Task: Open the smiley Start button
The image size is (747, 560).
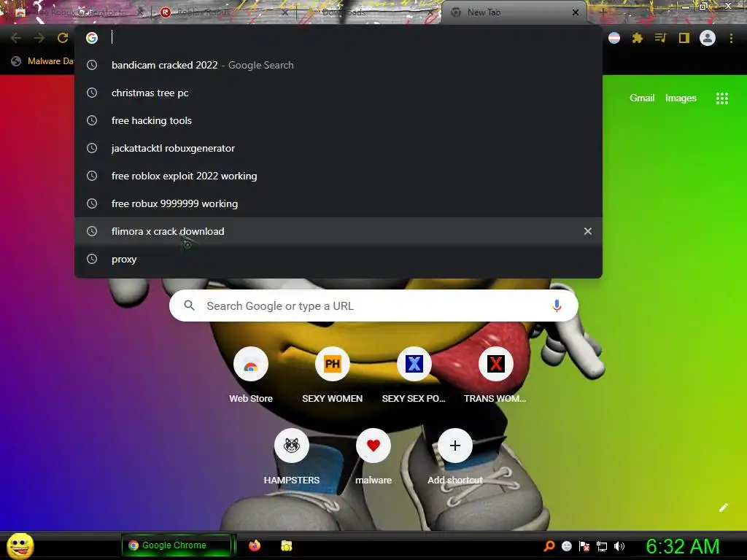Action: click(x=20, y=545)
